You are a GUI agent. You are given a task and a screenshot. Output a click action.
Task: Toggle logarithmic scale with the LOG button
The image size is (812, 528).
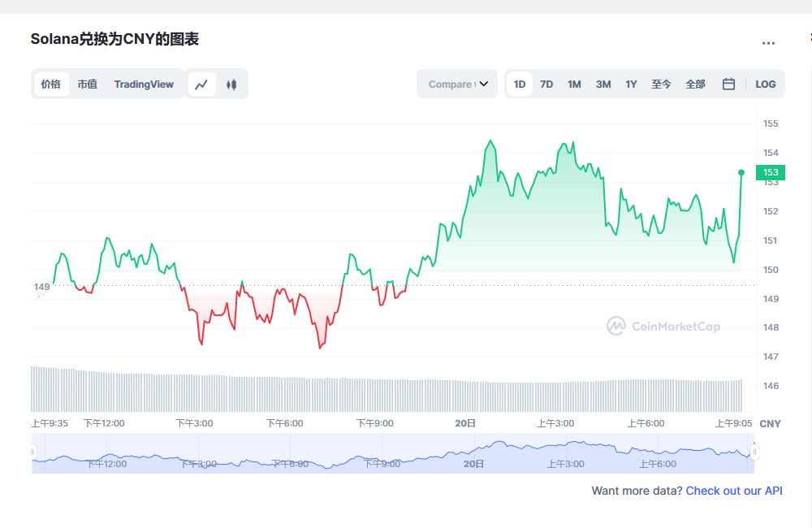tap(766, 84)
